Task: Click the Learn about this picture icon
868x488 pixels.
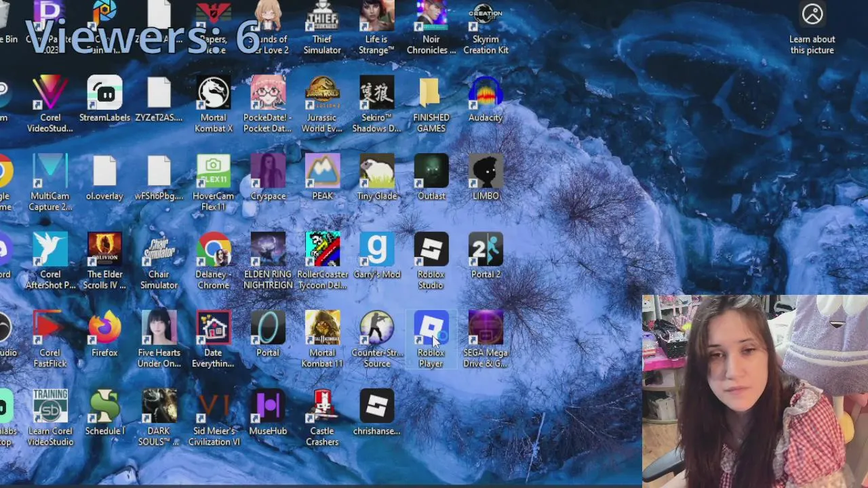Action: click(x=812, y=14)
